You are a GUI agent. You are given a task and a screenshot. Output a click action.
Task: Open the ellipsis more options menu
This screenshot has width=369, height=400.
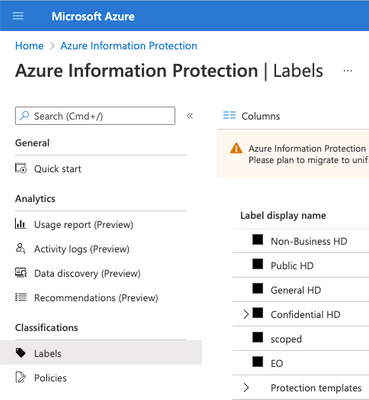(348, 71)
